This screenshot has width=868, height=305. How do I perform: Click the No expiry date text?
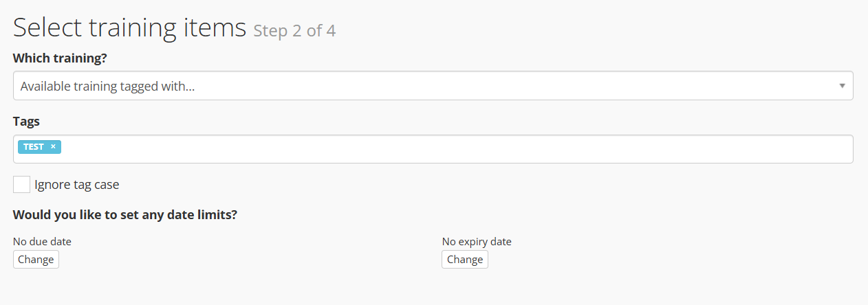click(477, 242)
